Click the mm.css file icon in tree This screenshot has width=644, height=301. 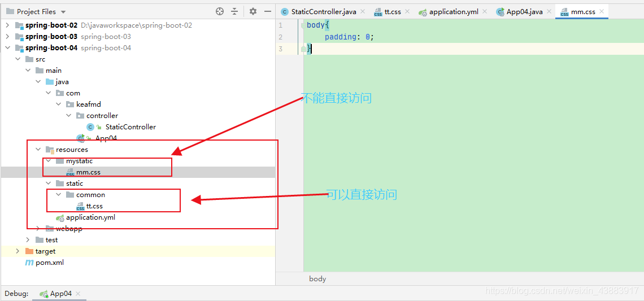[x=70, y=172]
